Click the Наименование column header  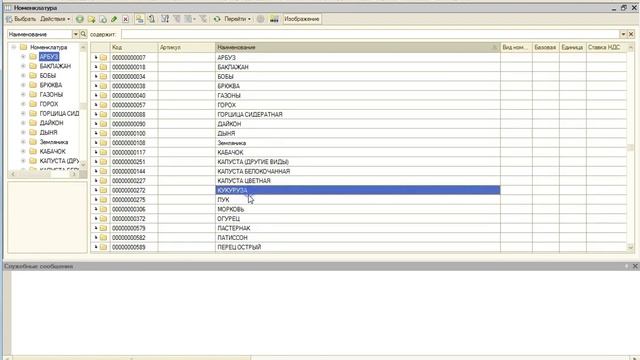(x=357, y=47)
